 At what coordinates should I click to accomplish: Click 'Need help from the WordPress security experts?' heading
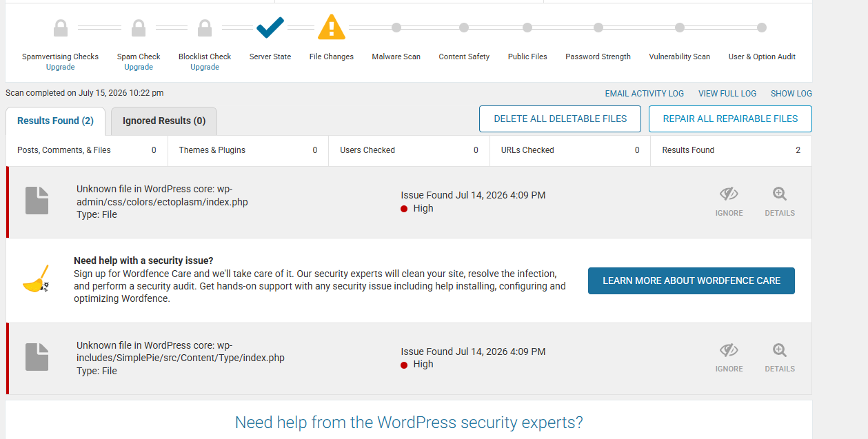[x=409, y=422]
